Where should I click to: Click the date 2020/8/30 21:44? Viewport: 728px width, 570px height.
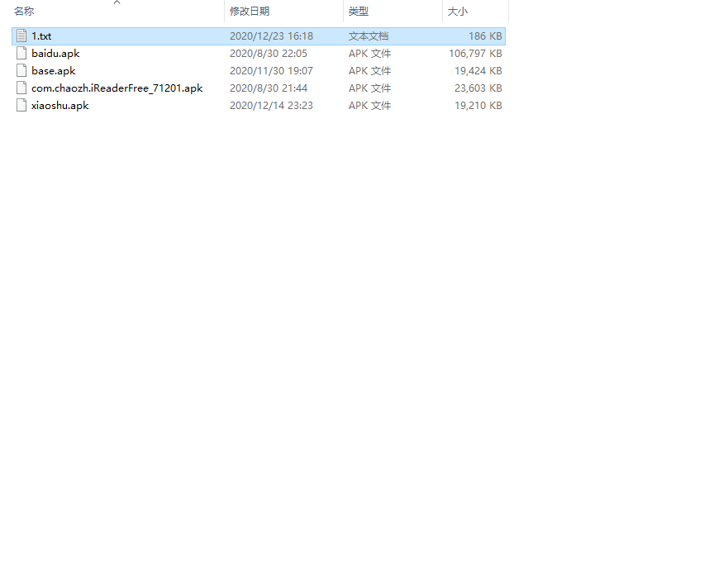tap(269, 88)
